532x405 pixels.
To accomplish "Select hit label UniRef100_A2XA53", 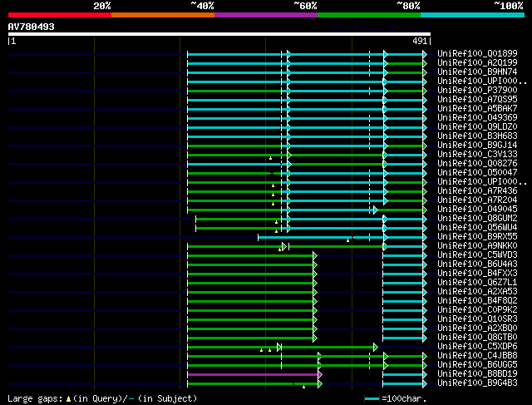I will 477,292.
